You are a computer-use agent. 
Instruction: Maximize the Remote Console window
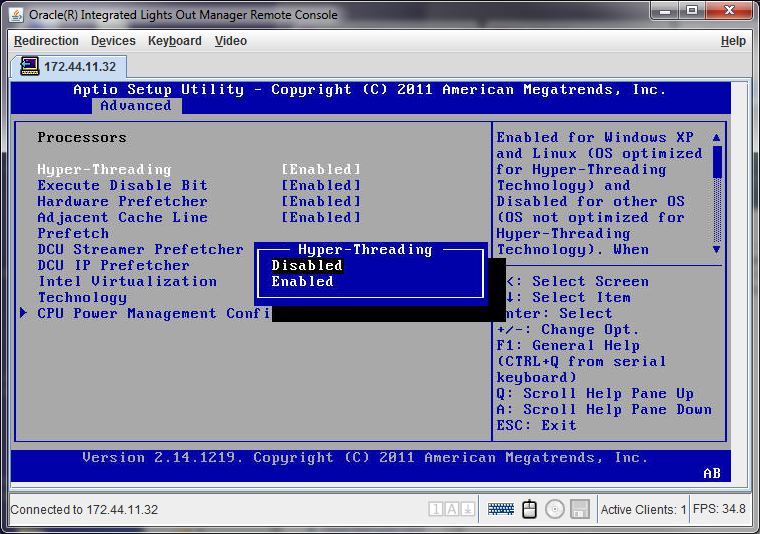point(692,11)
